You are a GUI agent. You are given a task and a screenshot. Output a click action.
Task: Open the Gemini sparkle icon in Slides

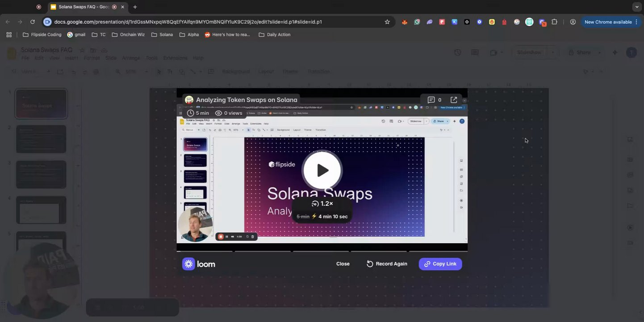pyautogui.click(x=615, y=52)
